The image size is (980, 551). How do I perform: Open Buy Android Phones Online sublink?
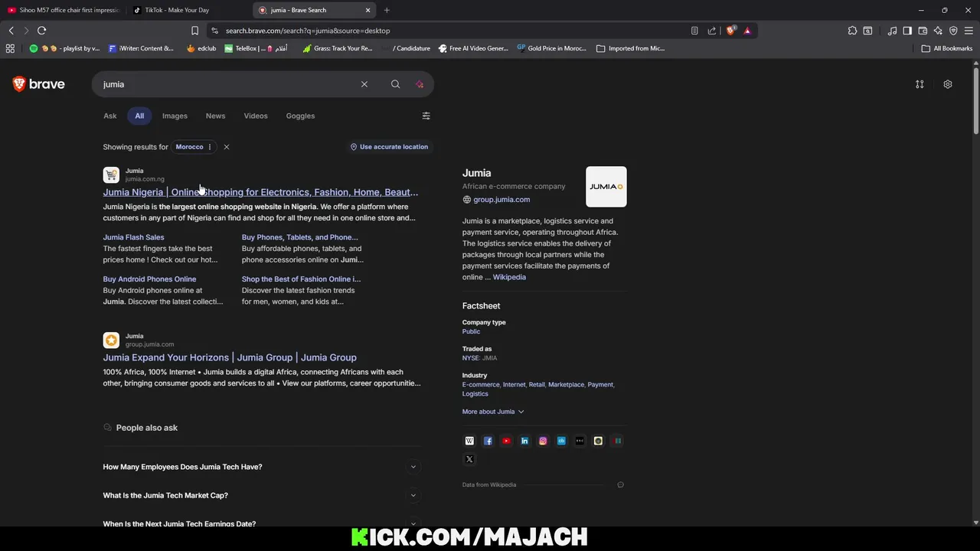click(x=149, y=279)
